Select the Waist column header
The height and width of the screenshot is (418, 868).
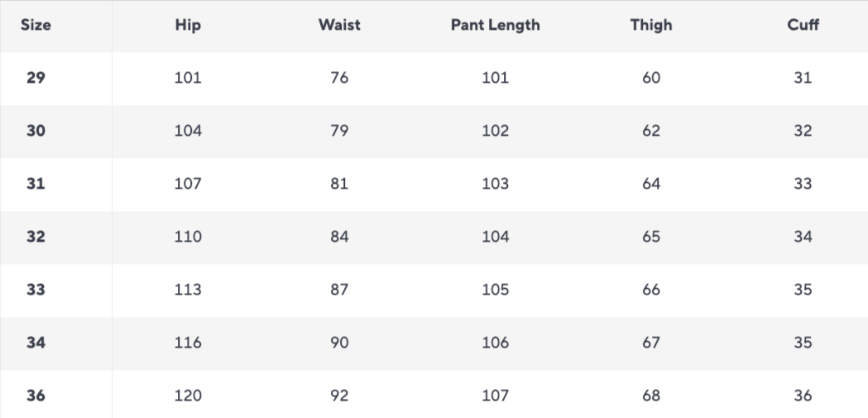[x=339, y=25]
